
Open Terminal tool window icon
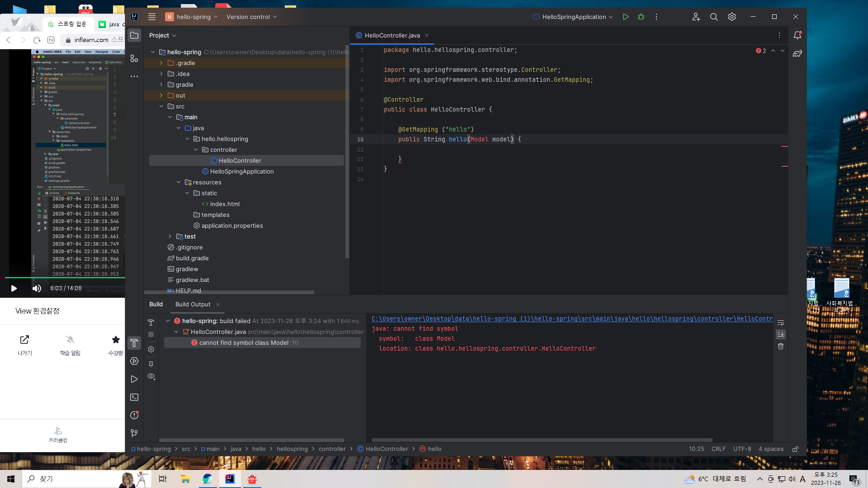[134, 397]
